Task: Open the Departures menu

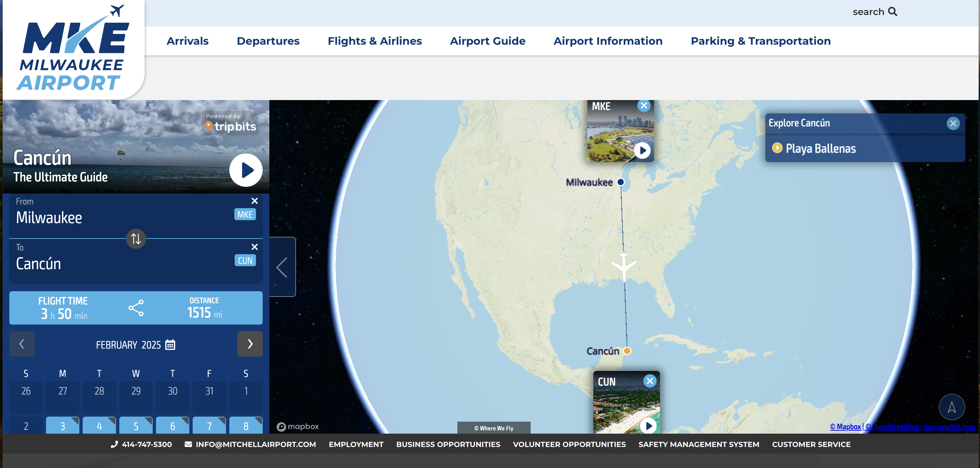Action: 268,41
